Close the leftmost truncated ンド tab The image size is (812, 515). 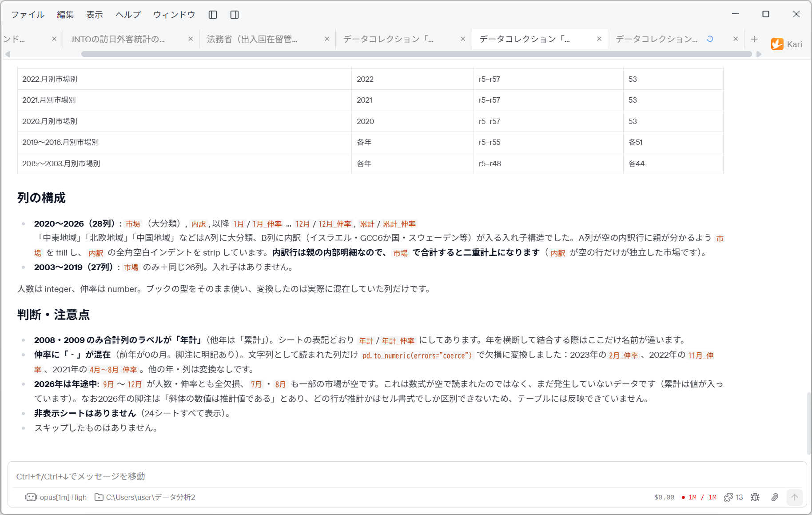(x=54, y=39)
